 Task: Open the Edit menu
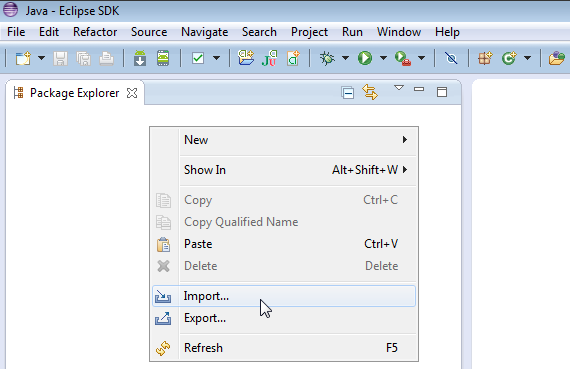point(49,32)
